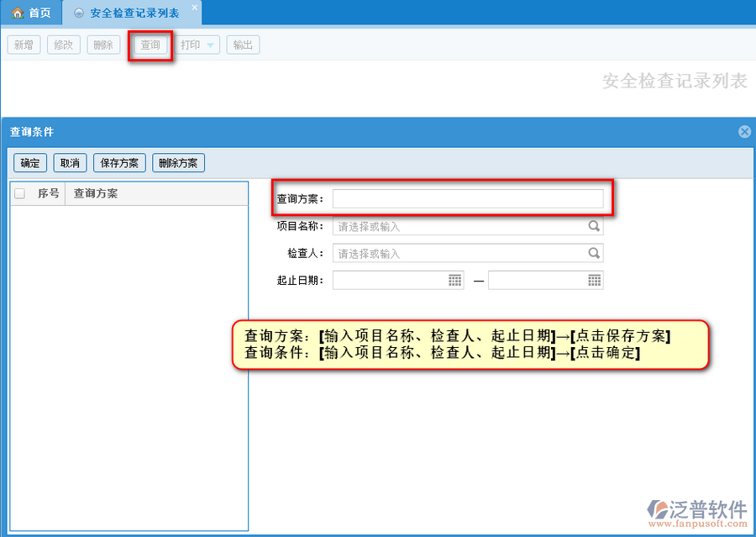Click the 输出 toolbar button
Viewport: 756px width, 537px height.
(x=243, y=45)
